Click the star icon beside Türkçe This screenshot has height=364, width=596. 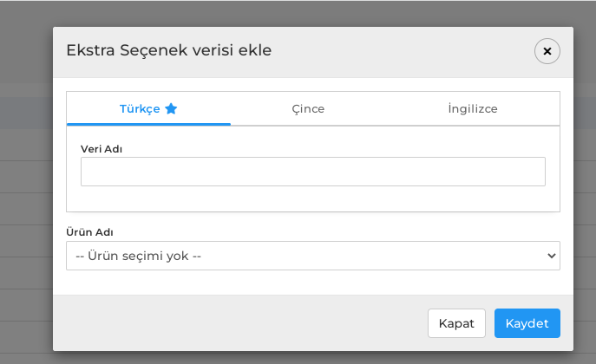tap(171, 109)
